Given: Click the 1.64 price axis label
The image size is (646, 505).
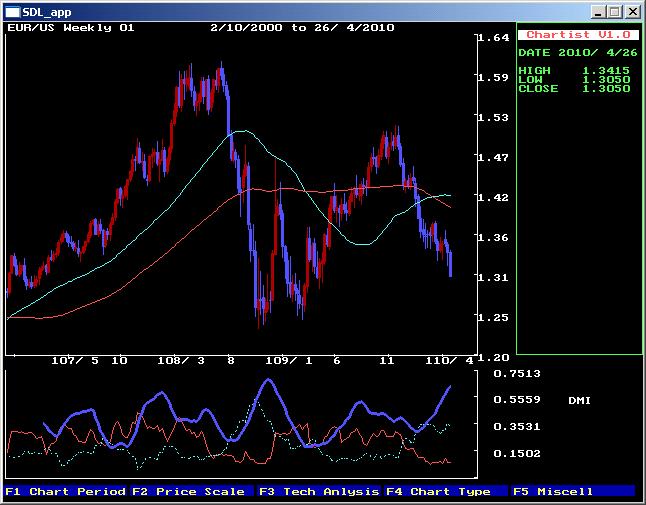Looking at the screenshot, I should [494, 37].
